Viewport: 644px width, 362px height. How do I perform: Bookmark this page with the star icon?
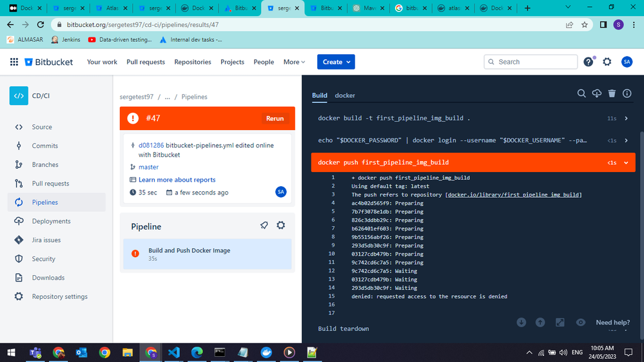pyautogui.click(x=585, y=25)
